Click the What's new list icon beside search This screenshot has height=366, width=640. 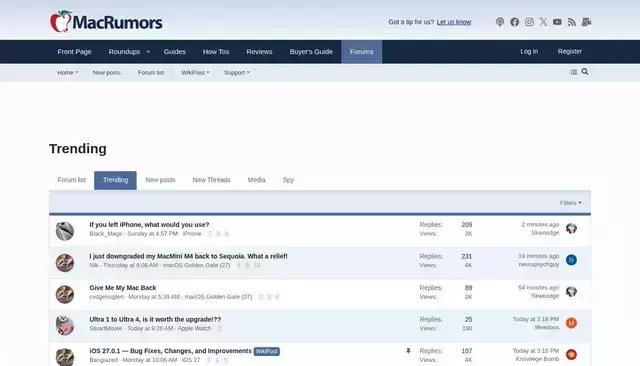573,72
